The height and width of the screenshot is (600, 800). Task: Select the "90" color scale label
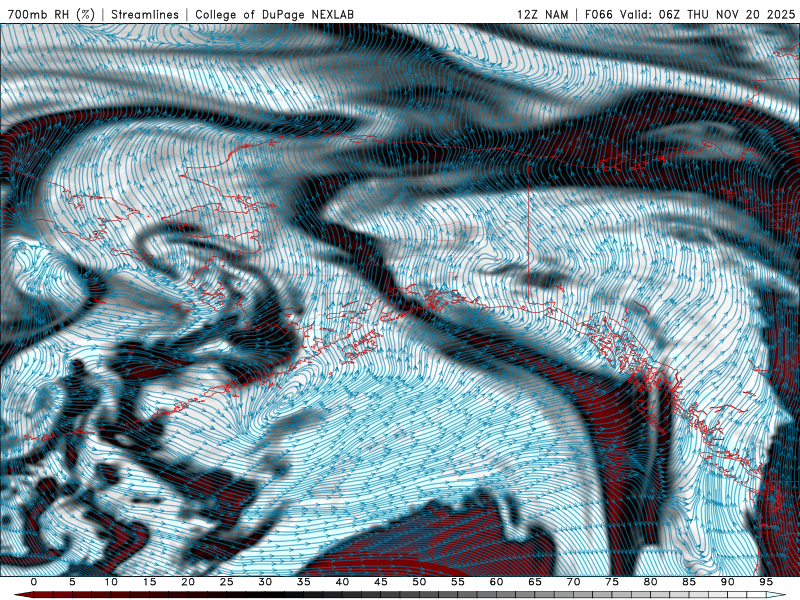click(x=728, y=582)
